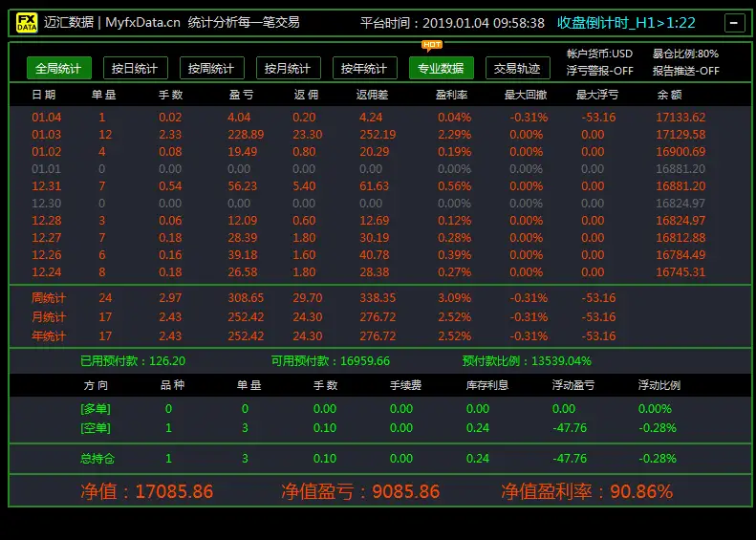Click the -0.28% value in 总持仓 row

point(658,459)
